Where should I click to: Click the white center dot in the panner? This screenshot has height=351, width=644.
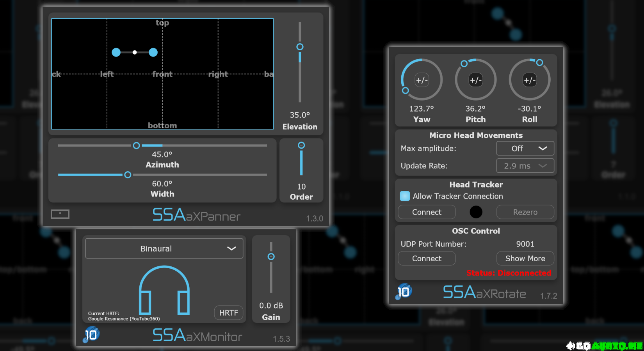point(135,52)
